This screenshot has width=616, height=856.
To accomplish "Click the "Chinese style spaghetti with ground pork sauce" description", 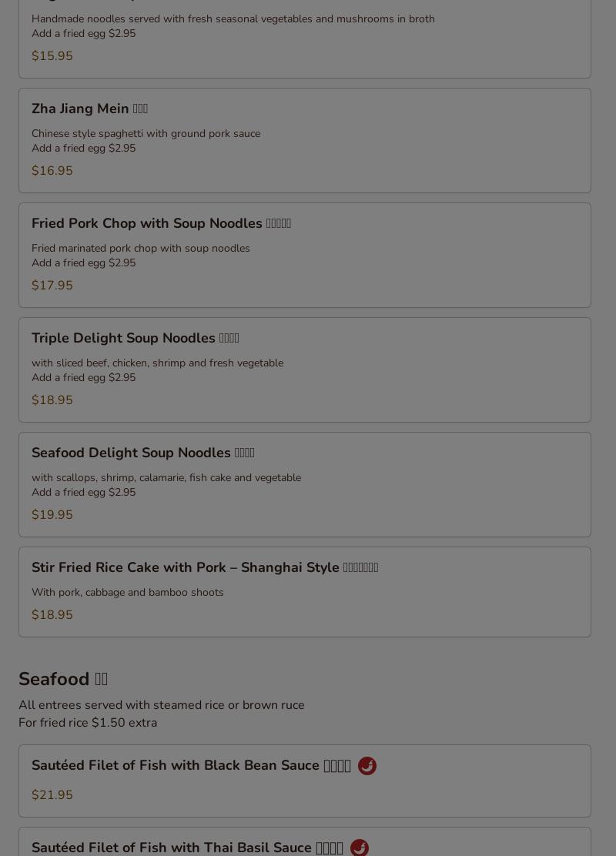I will click(146, 134).
